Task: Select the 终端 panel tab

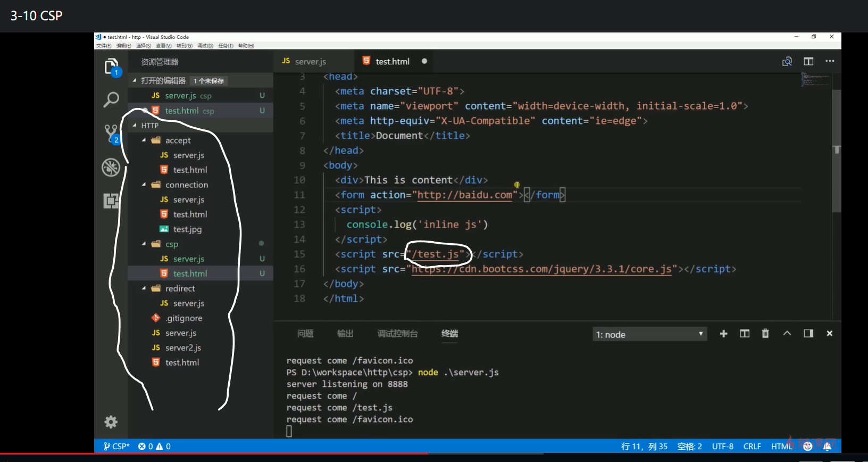Action: tap(449, 334)
